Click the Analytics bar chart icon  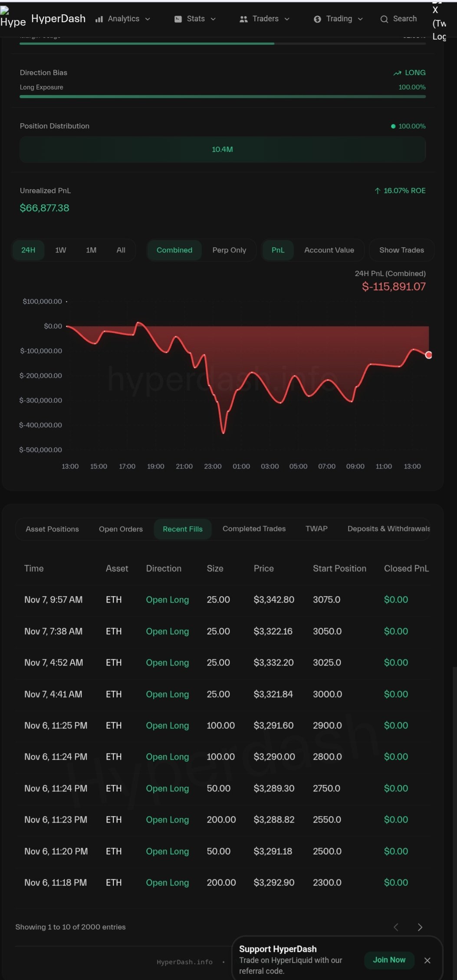(x=99, y=19)
